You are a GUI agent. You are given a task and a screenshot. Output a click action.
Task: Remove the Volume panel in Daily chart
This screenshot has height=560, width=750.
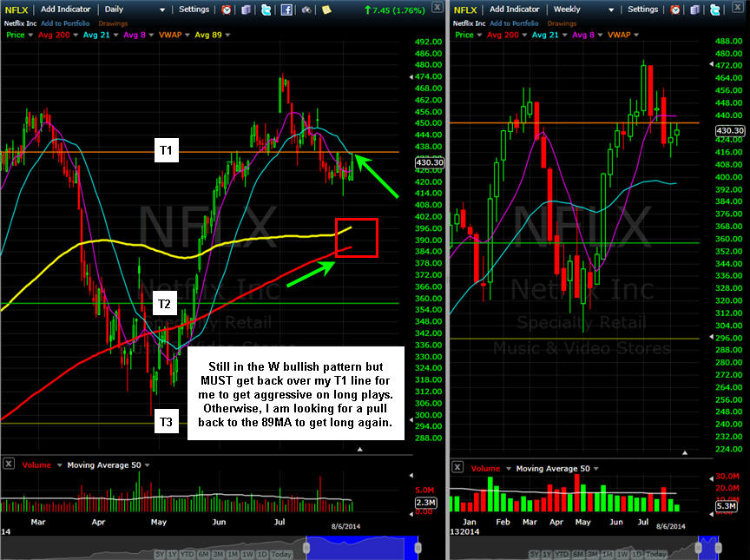[8, 464]
